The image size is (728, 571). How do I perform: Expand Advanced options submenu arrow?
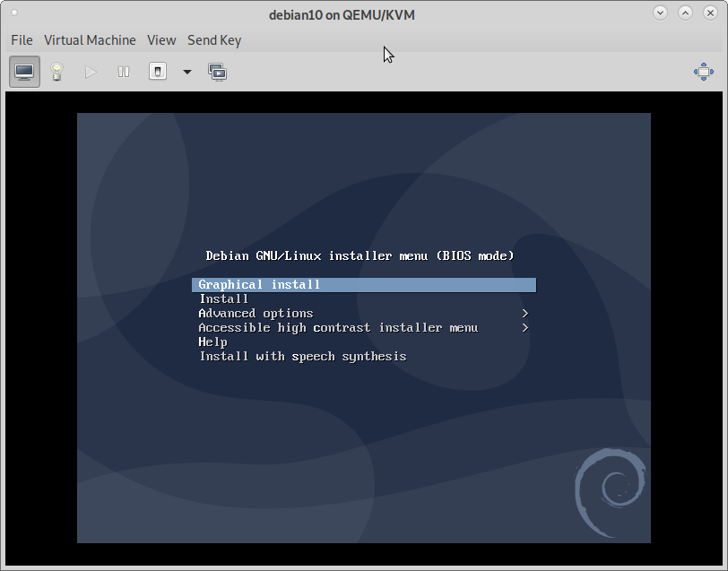click(524, 314)
